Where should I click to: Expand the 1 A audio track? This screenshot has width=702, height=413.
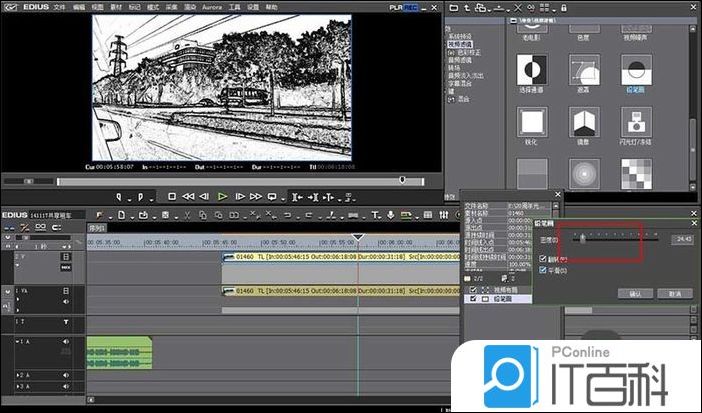coord(16,342)
